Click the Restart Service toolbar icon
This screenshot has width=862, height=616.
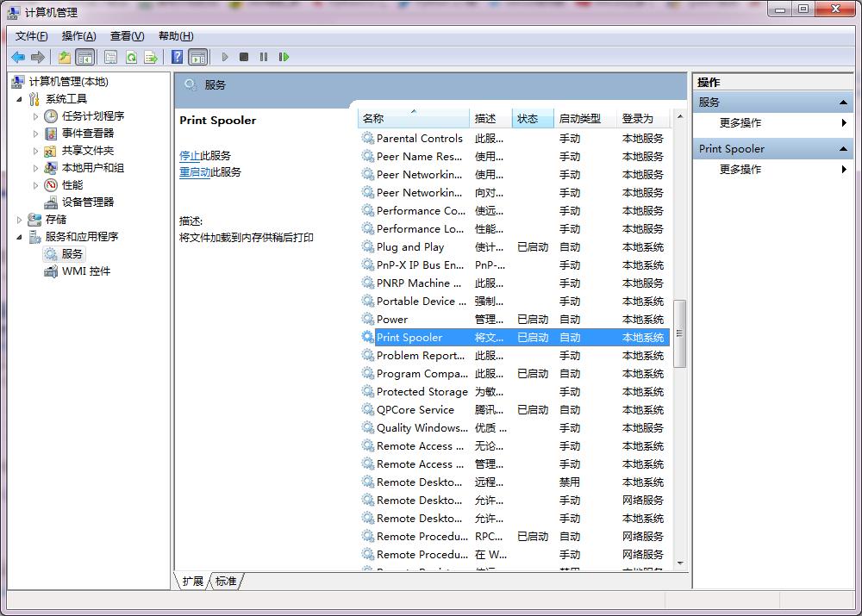click(284, 58)
